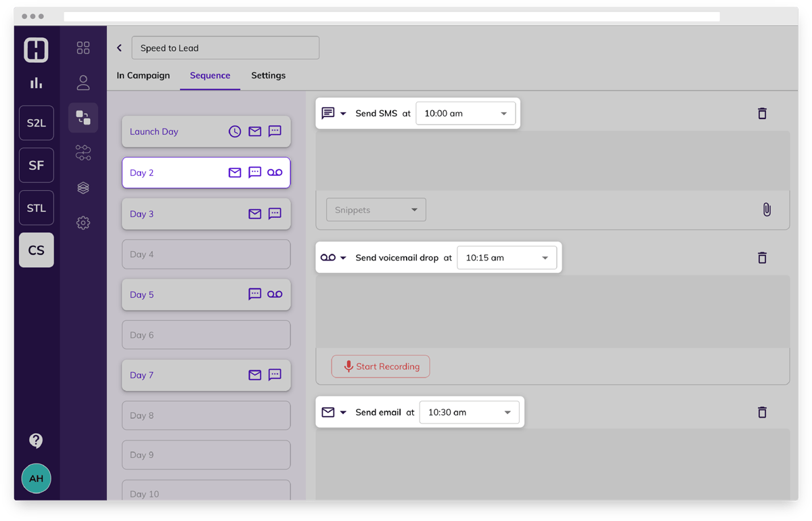
Task: Select the CS workspace button
Action: click(36, 250)
